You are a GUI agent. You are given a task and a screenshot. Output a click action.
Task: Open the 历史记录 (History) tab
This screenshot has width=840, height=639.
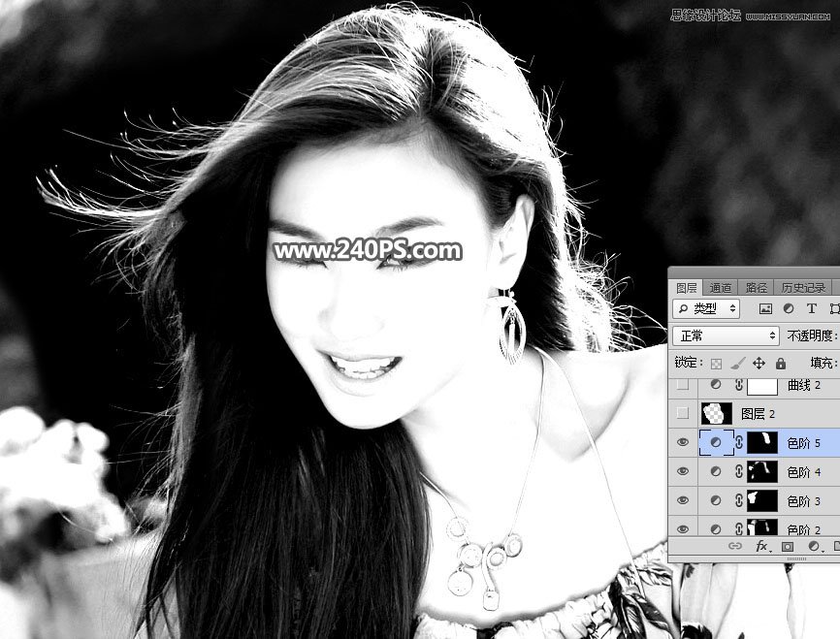click(802, 288)
